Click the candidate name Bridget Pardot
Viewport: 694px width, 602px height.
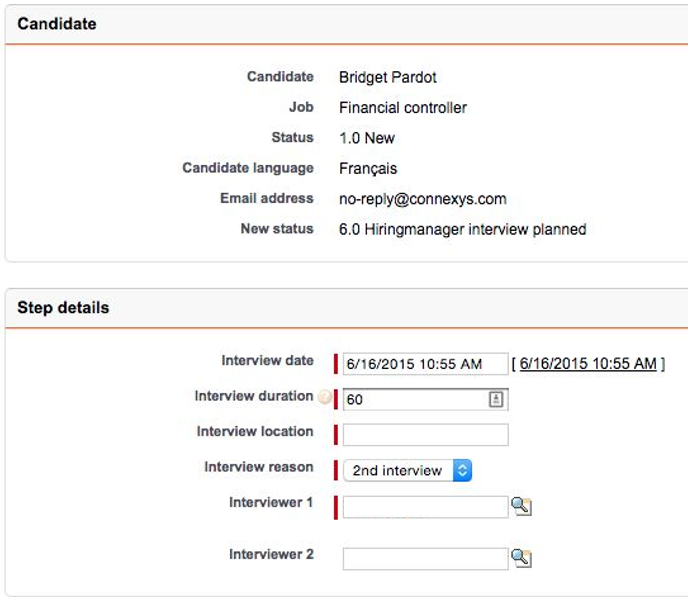tap(388, 77)
